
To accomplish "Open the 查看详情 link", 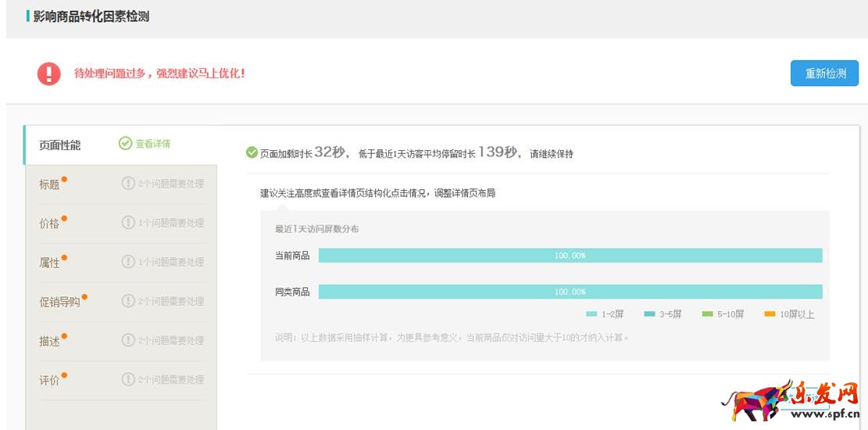I will 152,144.
